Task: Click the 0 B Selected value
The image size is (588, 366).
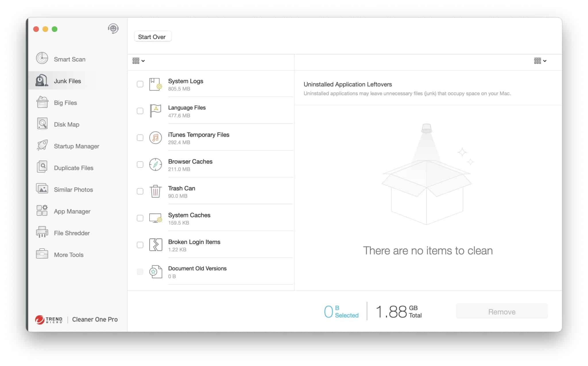Action: (341, 311)
